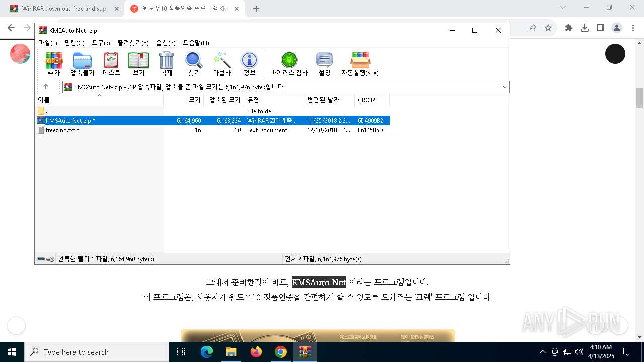The width and height of the screenshot is (644, 362).
Task: Sort by Size (크기) column header
Action: point(184,100)
